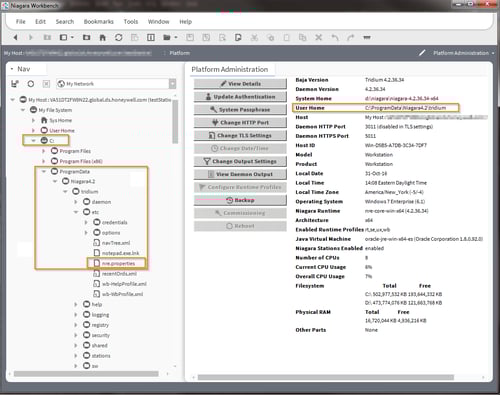Click the Backup button
The width and height of the screenshot is (500, 395).
[240, 200]
